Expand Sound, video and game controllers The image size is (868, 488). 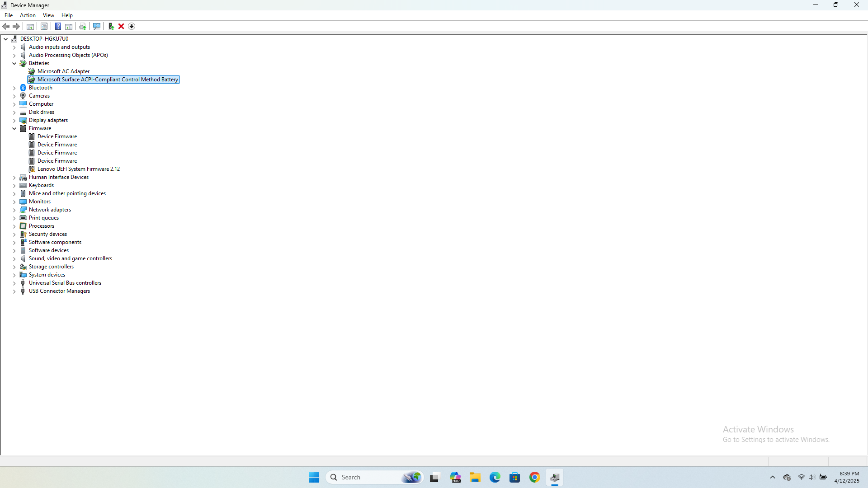14,258
